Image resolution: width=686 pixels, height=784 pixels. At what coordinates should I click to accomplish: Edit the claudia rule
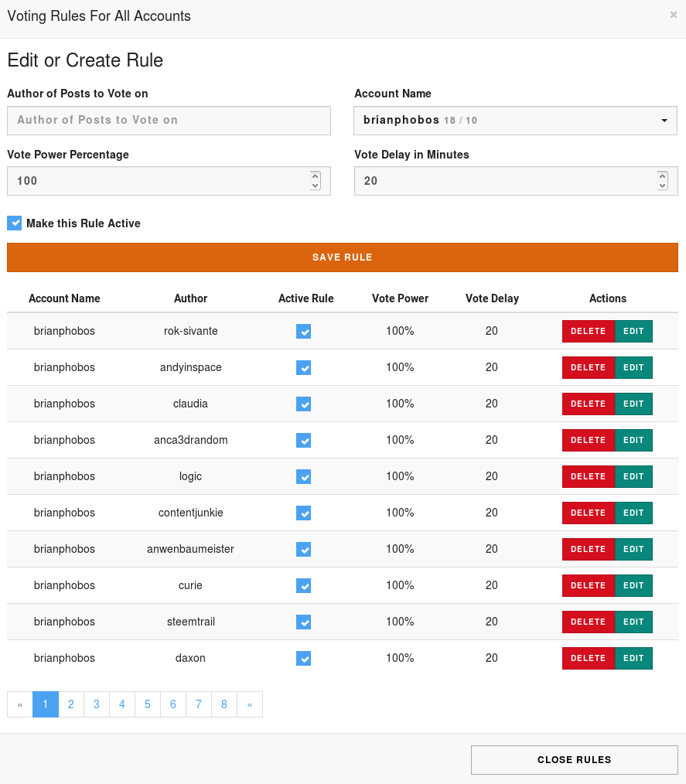[x=633, y=404]
